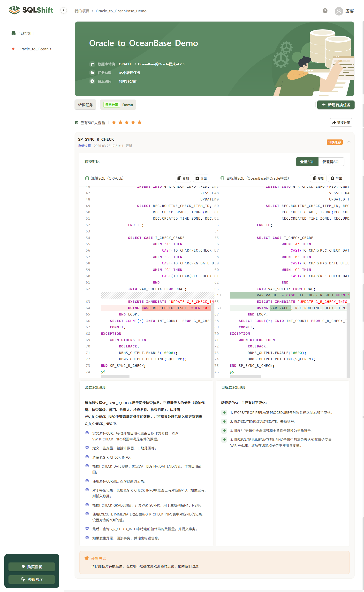Open the help question-mark icon
The image size is (364, 592).
325,11
